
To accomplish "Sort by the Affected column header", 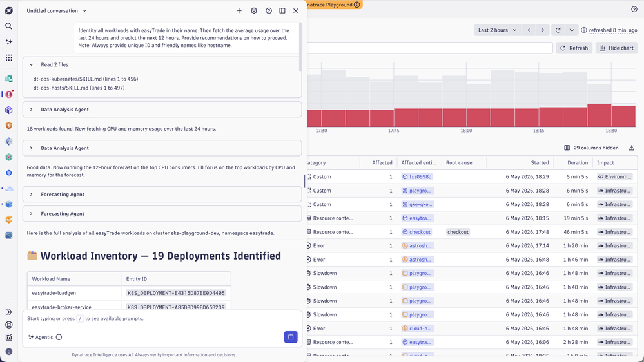I will click(382, 163).
